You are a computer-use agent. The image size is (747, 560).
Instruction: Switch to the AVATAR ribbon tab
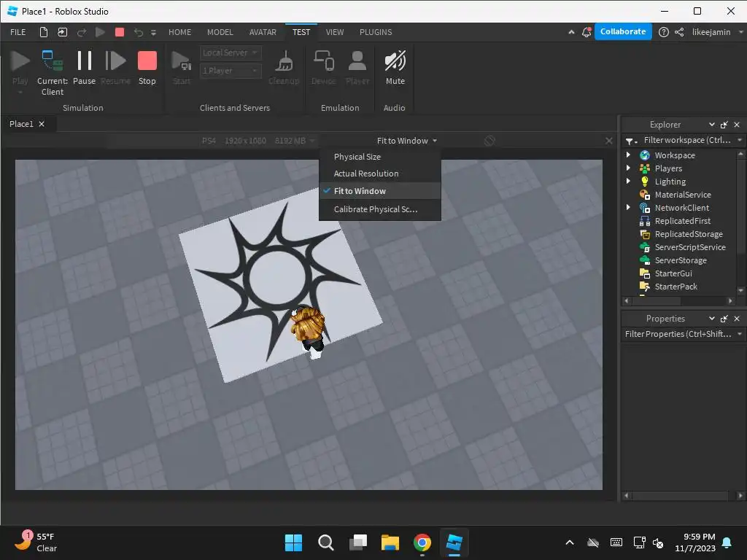tap(263, 32)
